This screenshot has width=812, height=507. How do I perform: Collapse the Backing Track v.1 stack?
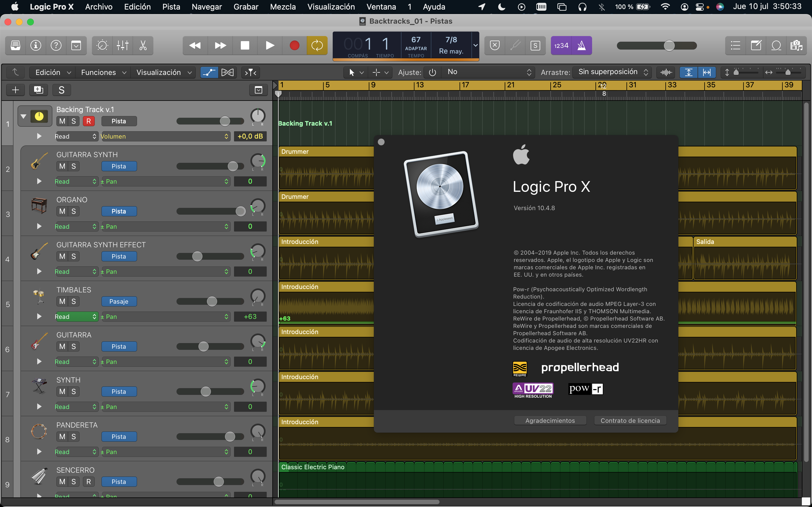coord(23,116)
